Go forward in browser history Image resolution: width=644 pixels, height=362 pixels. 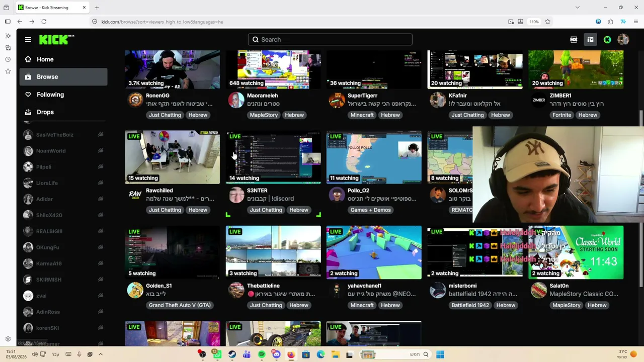pos(32,22)
